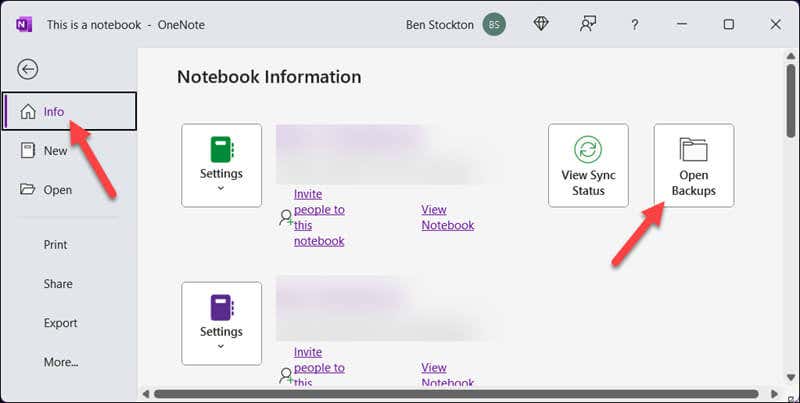This screenshot has width=800, height=403.
Task: Click first notebook's View Notebook link
Action: (447, 217)
